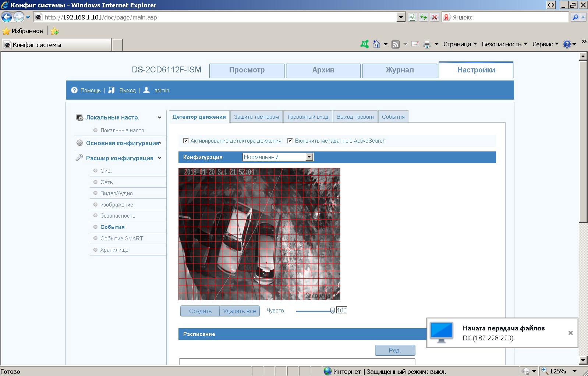
Task: Click the IE Home icon
Action: click(376, 44)
